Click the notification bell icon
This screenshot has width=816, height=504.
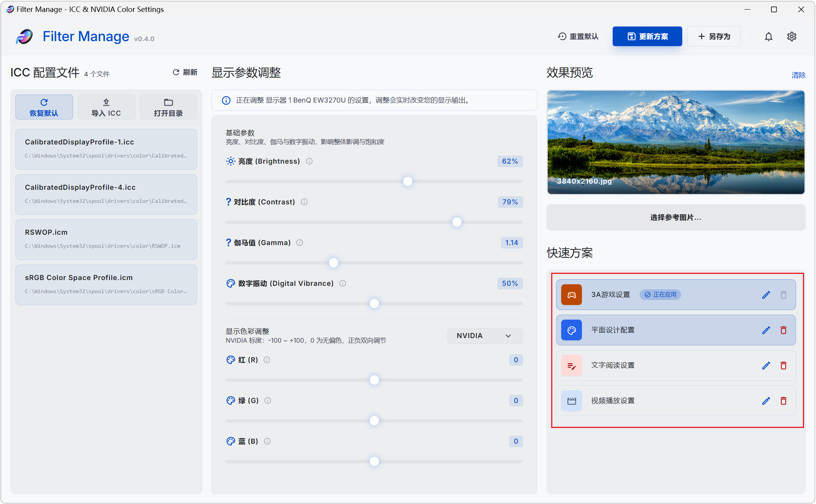click(768, 36)
